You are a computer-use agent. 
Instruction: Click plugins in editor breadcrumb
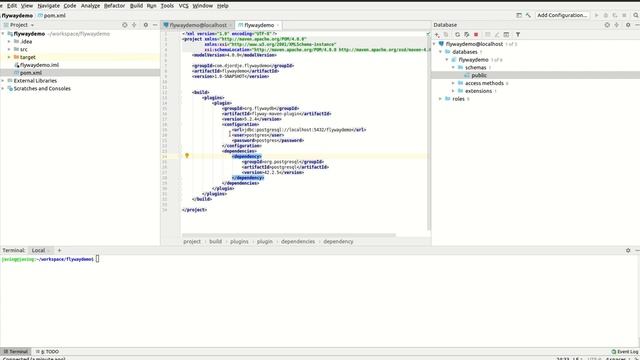pos(239,242)
